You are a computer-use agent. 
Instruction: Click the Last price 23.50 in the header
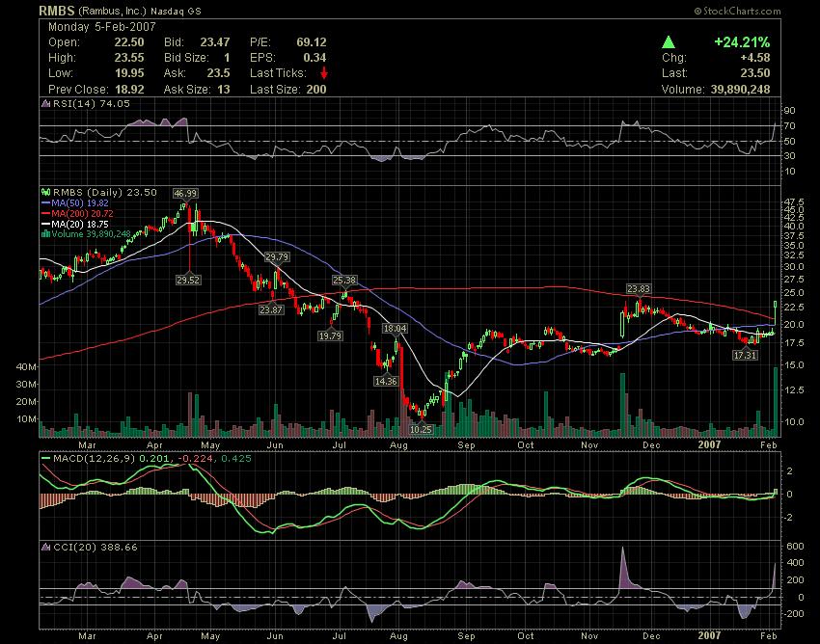(x=755, y=73)
